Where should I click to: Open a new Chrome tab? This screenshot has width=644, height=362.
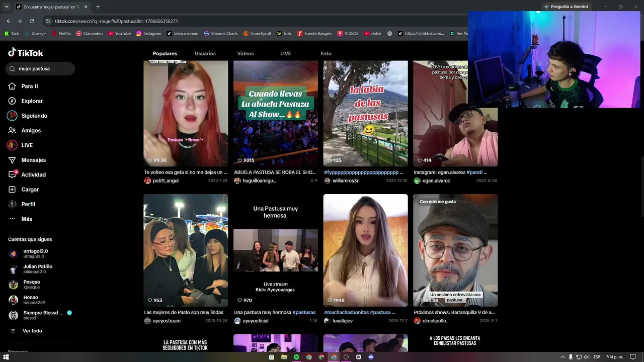(98, 7)
